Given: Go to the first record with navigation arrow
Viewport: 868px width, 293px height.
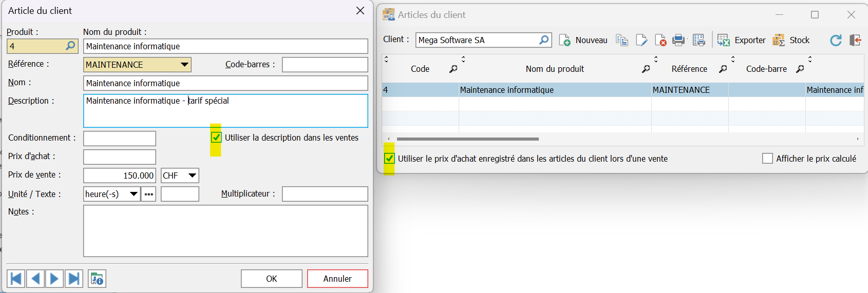Looking at the screenshot, I should (16, 279).
